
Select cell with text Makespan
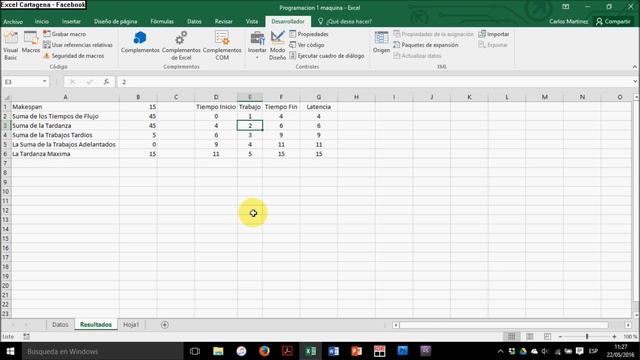coord(65,107)
